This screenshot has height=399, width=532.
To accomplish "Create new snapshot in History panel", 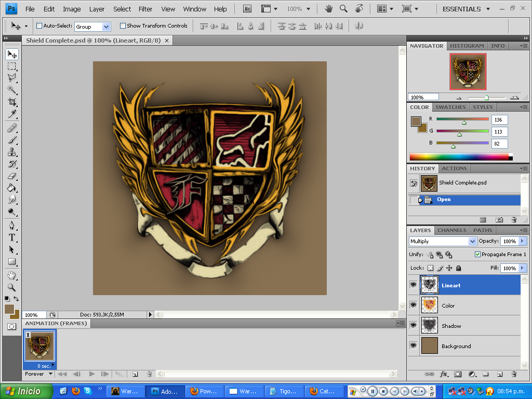I will [x=499, y=220].
